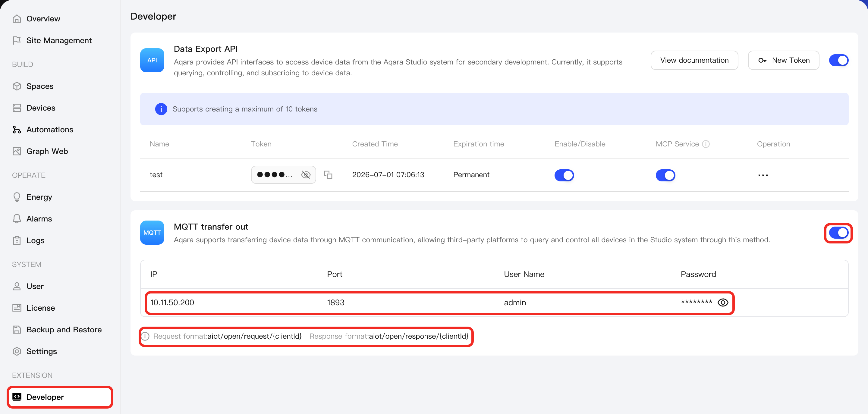Select the Developer sidebar item
The image size is (868, 414).
(60, 397)
